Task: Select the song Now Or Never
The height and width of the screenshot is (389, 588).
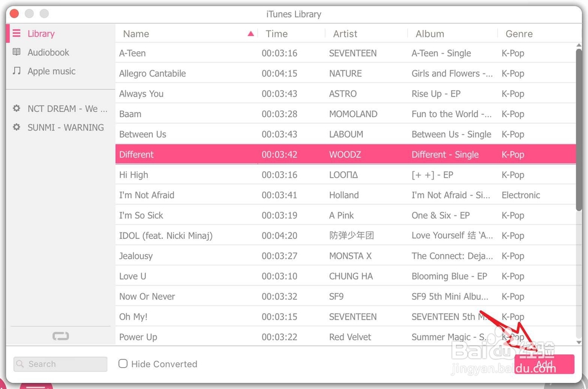Action: pos(345,296)
